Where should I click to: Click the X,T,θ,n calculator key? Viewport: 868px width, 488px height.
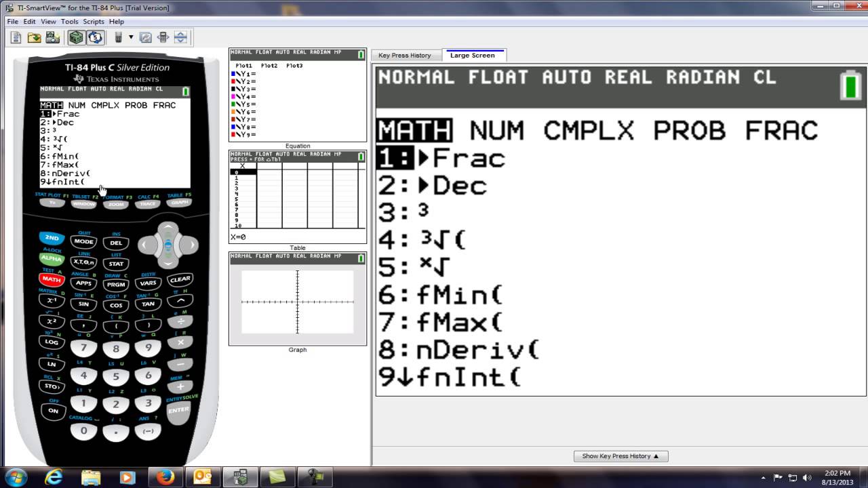tap(84, 262)
